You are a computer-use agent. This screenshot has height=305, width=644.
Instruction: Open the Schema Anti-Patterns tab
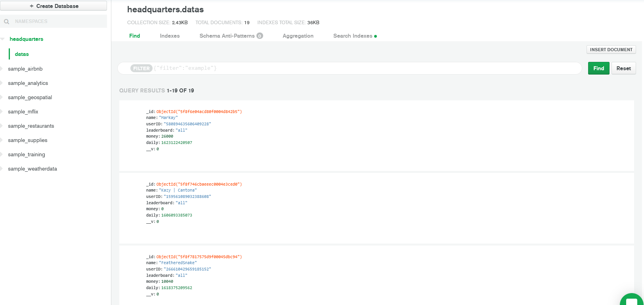tap(227, 36)
